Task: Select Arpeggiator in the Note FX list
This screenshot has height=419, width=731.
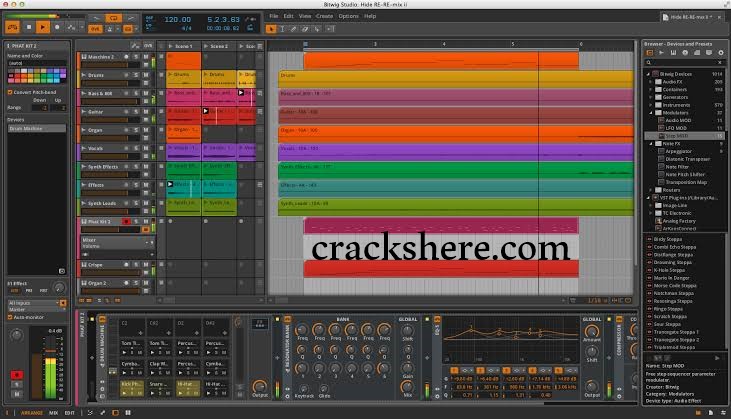Action: (679, 151)
